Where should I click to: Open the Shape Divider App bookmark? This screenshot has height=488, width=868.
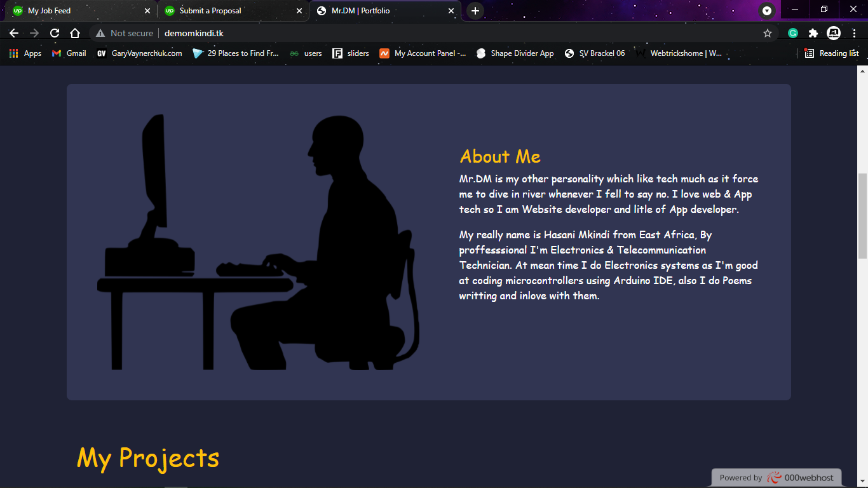[x=515, y=53]
